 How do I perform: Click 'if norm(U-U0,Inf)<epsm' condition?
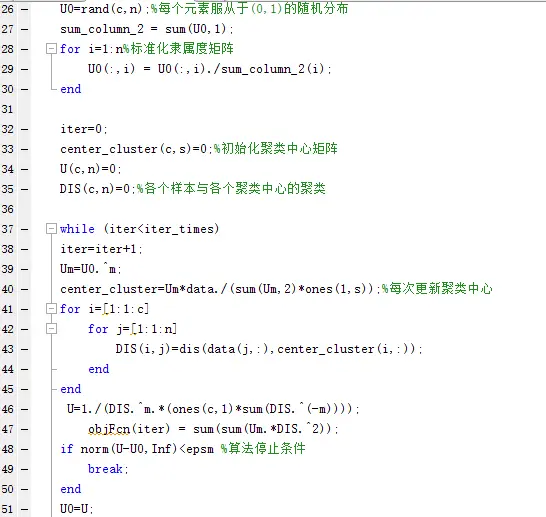[137, 449]
